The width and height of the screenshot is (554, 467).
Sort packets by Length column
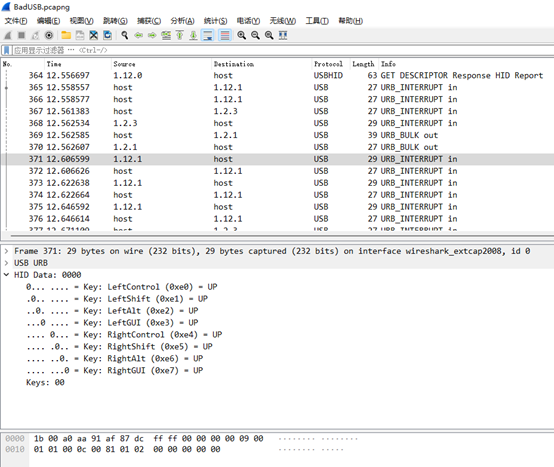[363, 64]
